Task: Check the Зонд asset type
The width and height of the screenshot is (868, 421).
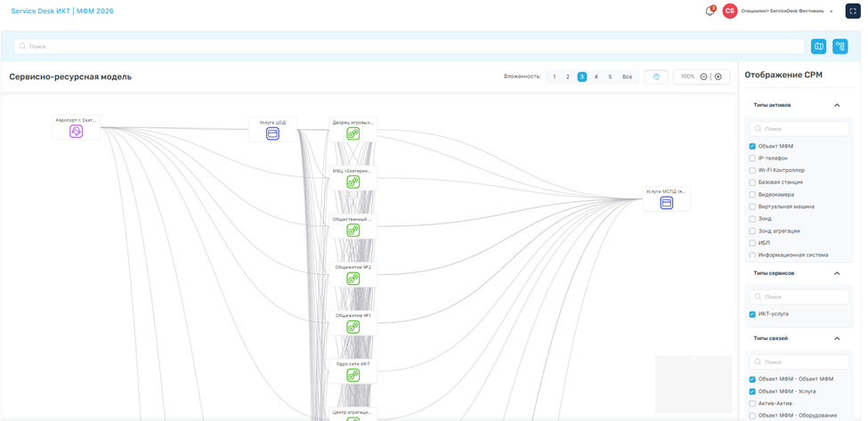Action: 752,219
